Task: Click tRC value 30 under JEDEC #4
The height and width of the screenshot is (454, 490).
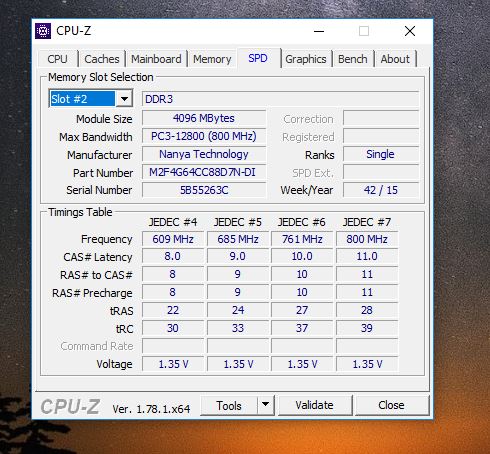Action: [173, 328]
